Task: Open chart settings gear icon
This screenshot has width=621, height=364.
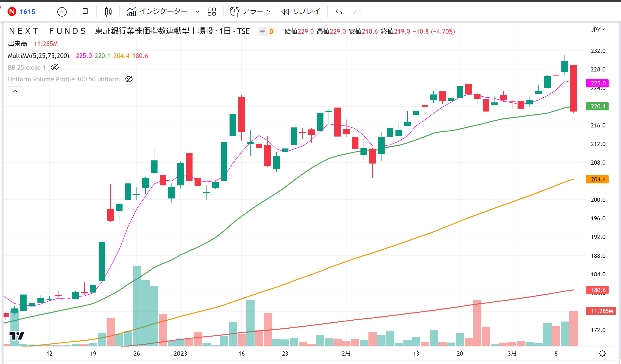Action: (x=602, y=353)
